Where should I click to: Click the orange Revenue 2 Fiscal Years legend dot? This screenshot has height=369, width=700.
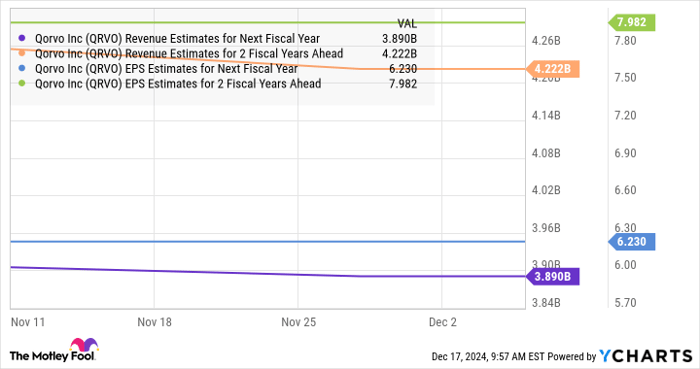[x=22, y=54]
